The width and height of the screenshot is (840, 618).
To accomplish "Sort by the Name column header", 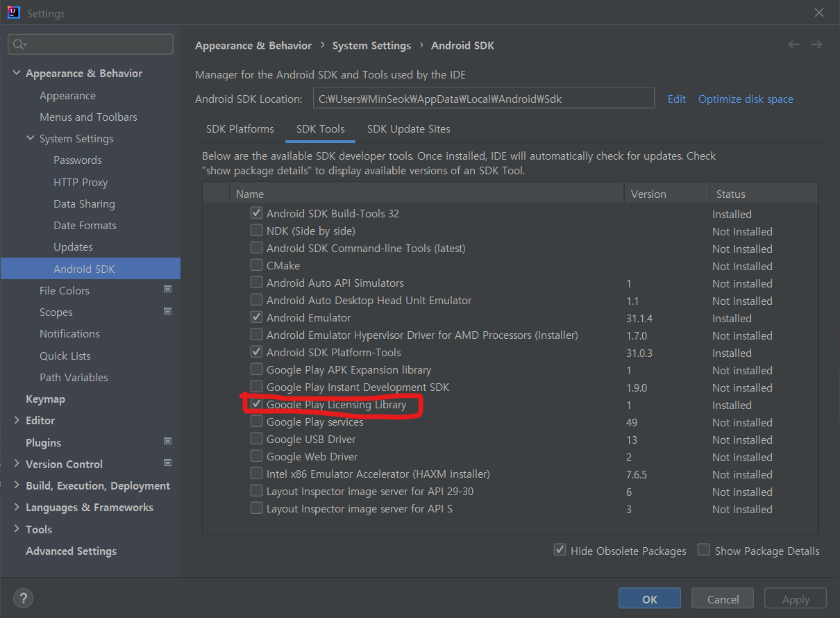I will (427, 194).
